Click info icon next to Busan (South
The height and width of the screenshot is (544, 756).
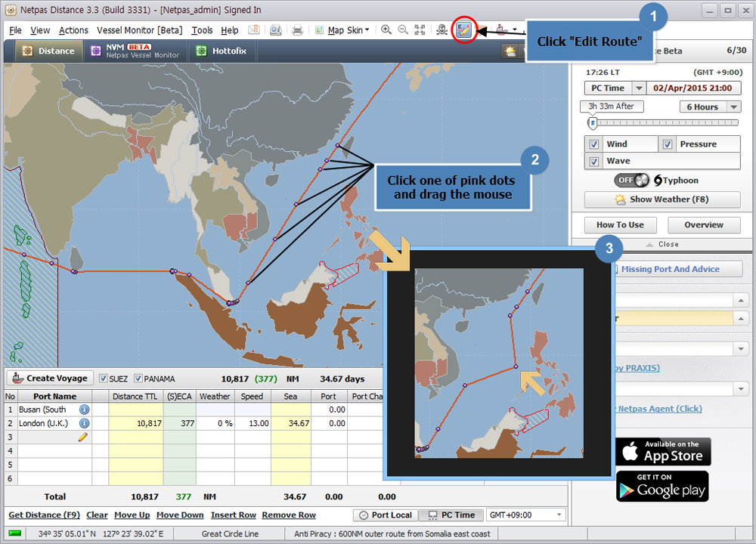(x=85, y=410)
